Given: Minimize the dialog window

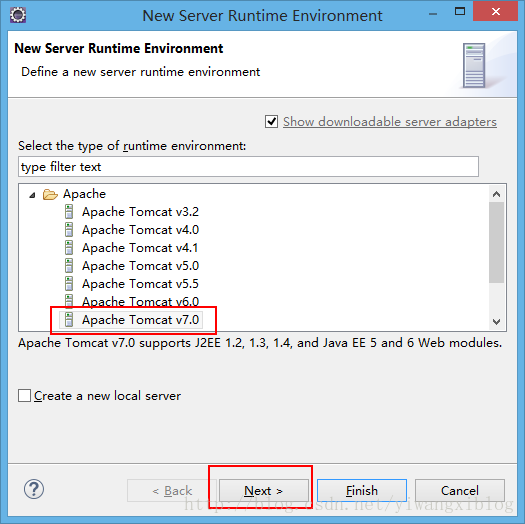Looking at the screenshot, I should coord(433,14).
